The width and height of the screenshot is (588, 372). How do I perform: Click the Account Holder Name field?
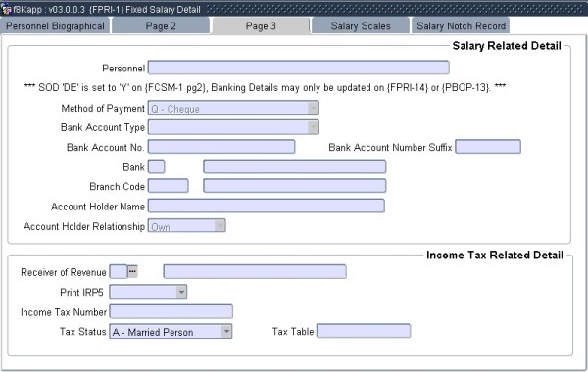point(267,206)
